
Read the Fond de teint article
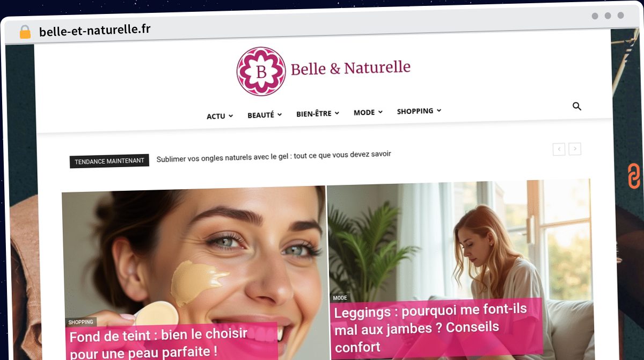tap(159, 343)
